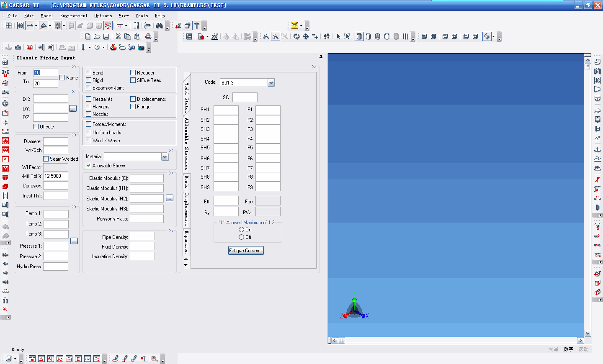Click the ellipsis button beside DY
603x364 pixels.
pos(73,108)
